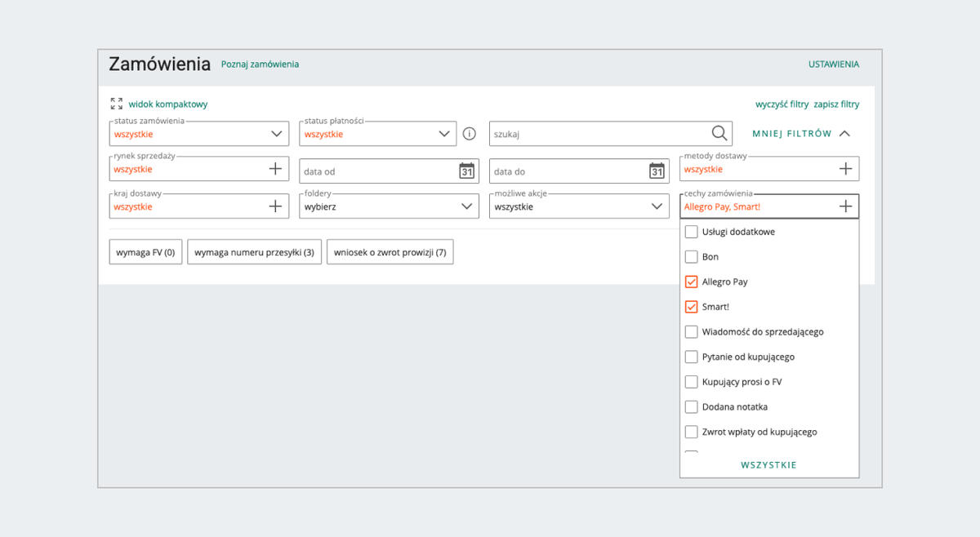Uncheck the Smart! checkbox
The height and width of the screenshot is (537, 980).
(x=691, y=307)
